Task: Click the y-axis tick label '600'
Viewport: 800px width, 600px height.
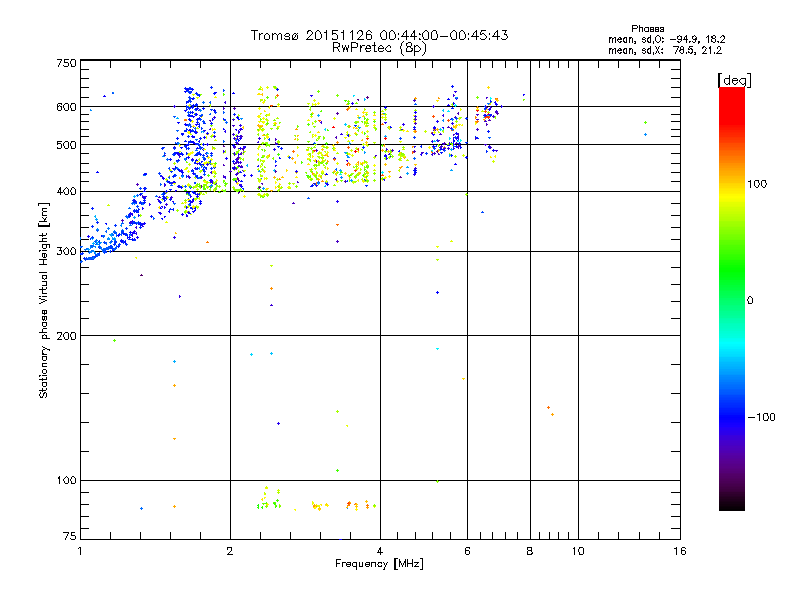Action: click(x=66, y=107)
